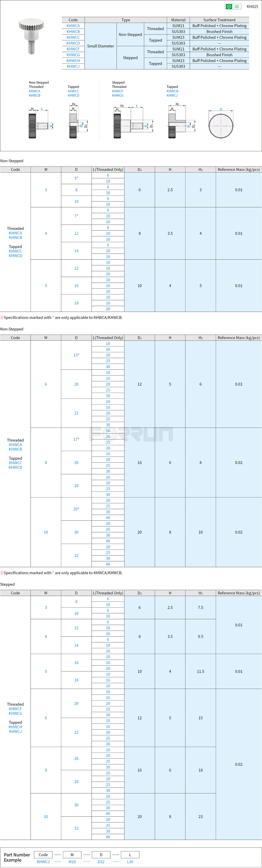
Task: Click KHWCH label above stepped tapped drawing
Action: pos(172,91)
